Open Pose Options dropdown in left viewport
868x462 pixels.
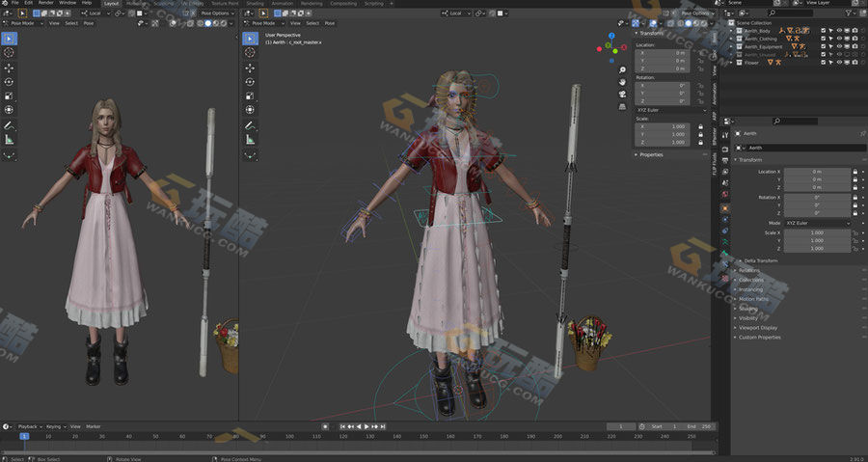point(216,13)
